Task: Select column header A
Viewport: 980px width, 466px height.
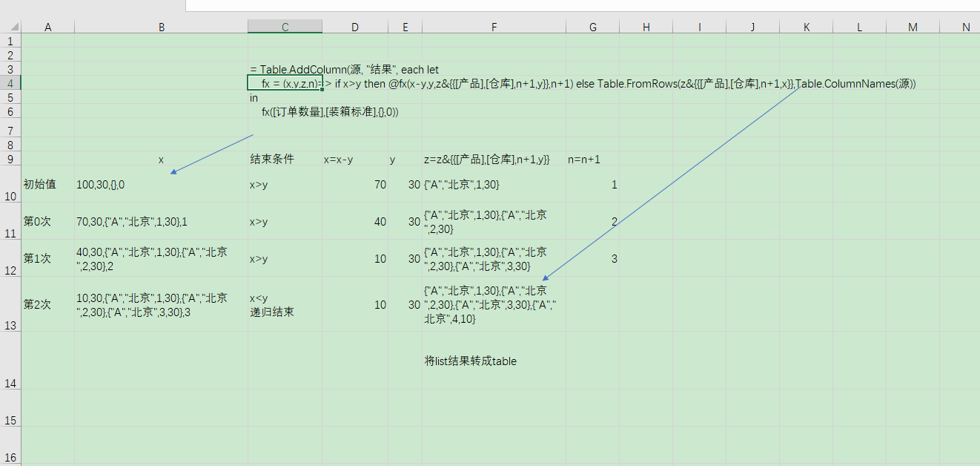Action: click(x=47, y=27)
